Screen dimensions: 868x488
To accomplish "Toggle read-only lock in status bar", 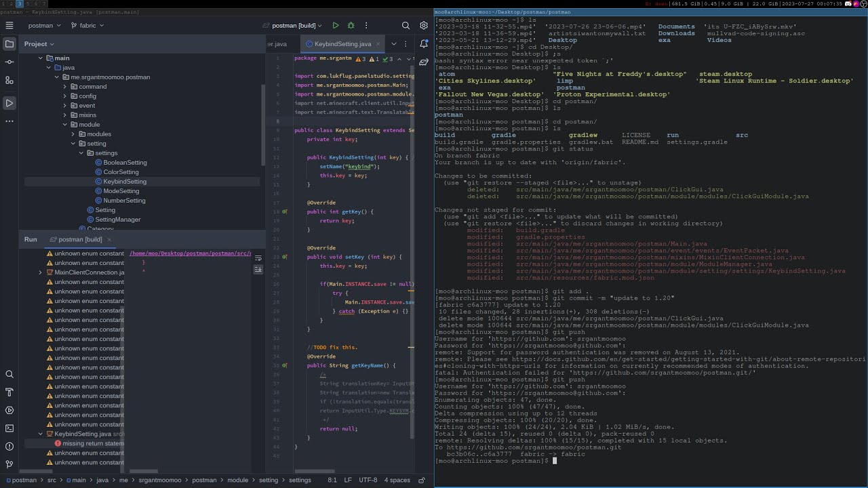I will coord(421,480).
